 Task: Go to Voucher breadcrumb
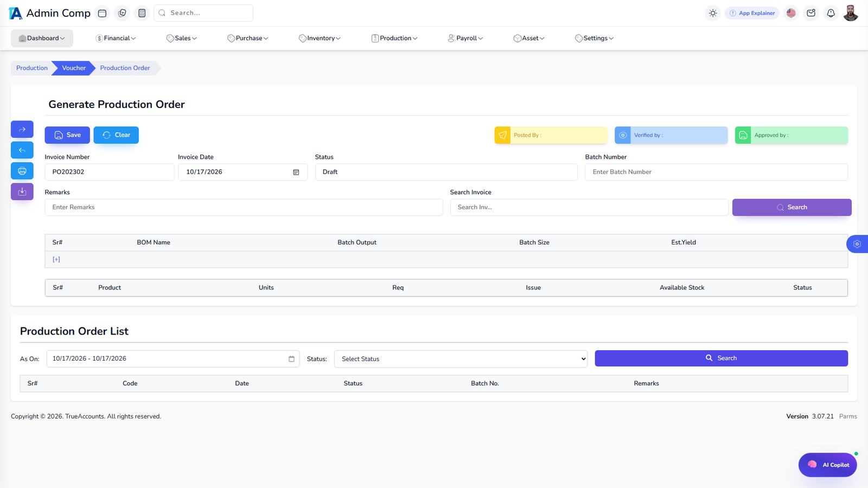(74, 68)
